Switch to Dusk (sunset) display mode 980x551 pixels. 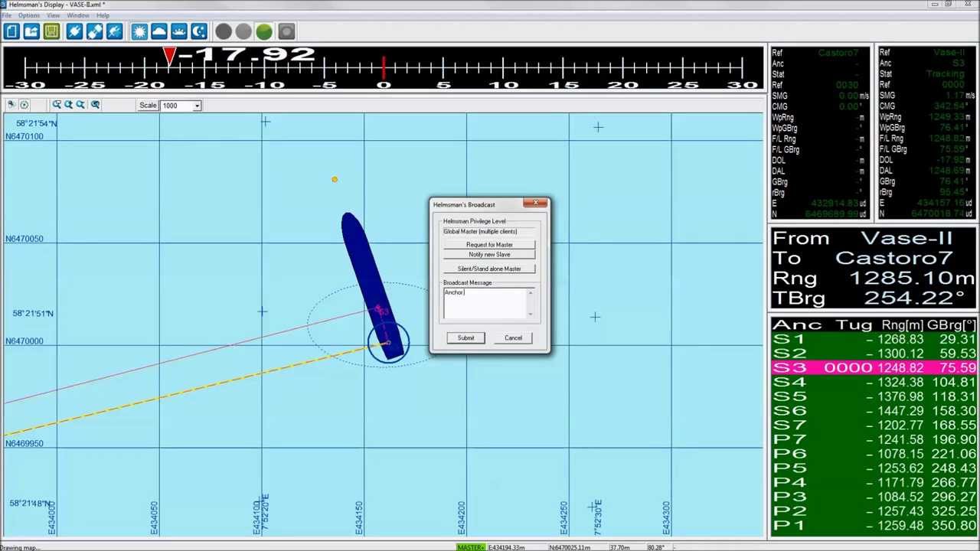tap(179, 31)
